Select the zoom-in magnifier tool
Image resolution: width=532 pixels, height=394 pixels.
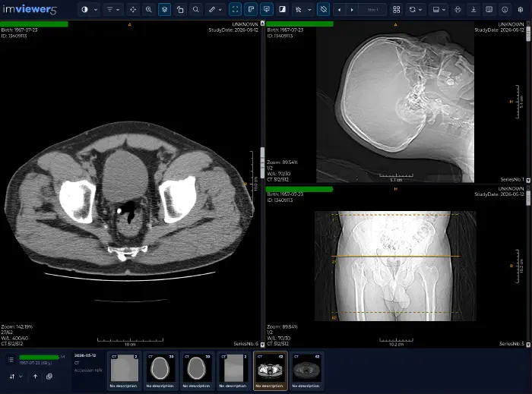click(x=149, y=9)
